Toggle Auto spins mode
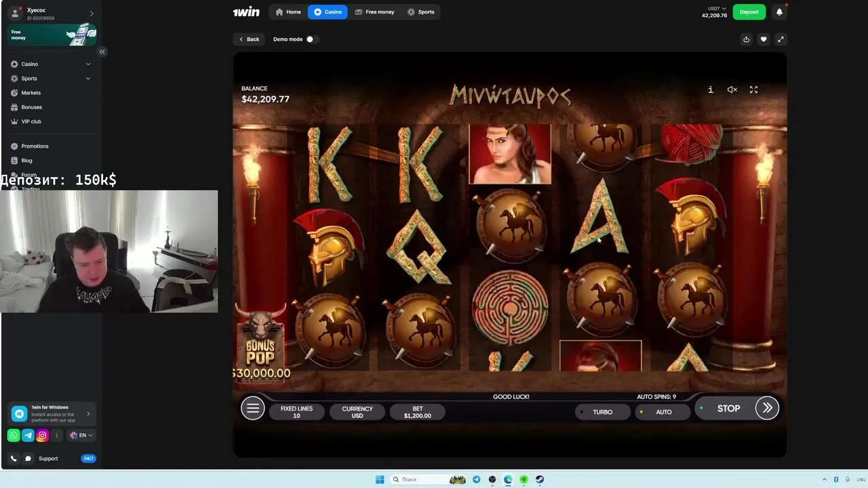Screen dimensions: 868x488 pos(663,412)
